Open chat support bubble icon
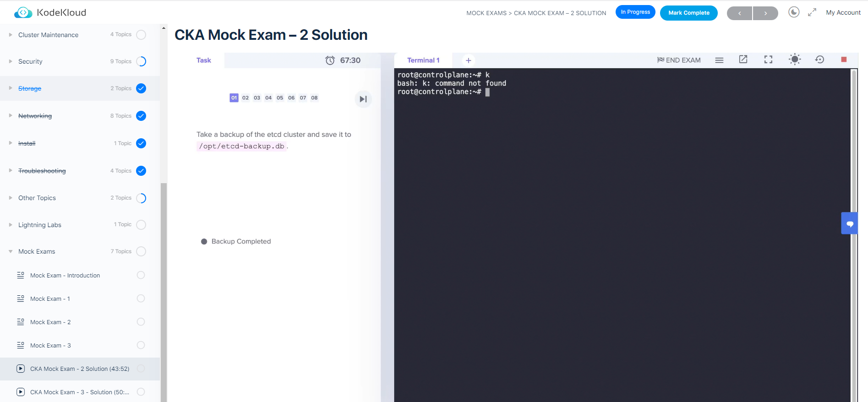868x402 pixels. (850, 223)
